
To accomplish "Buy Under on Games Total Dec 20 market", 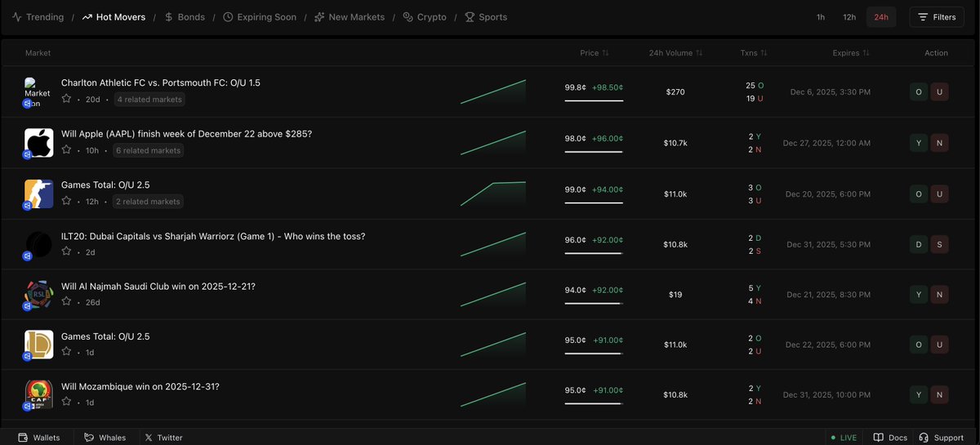I will point(939,194).
